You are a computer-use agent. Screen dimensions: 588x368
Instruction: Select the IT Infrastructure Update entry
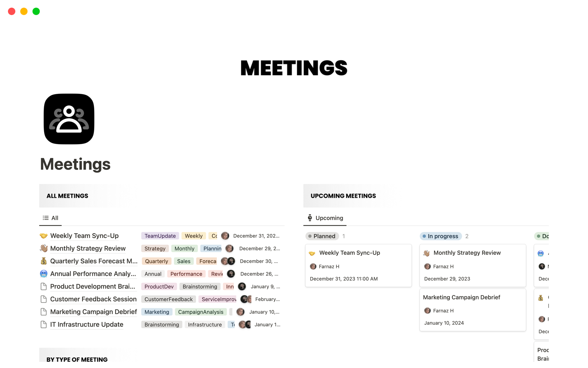click(x=87, y=324)
